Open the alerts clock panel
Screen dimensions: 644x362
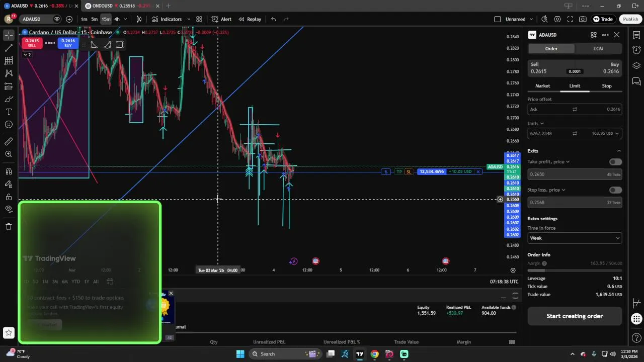click(x=636, y=50)
